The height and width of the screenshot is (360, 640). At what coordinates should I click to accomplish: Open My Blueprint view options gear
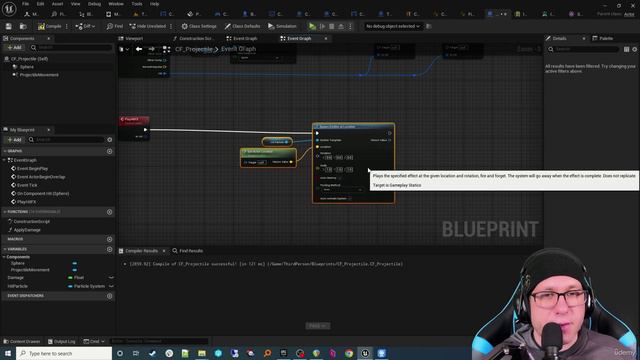point(109,140)
